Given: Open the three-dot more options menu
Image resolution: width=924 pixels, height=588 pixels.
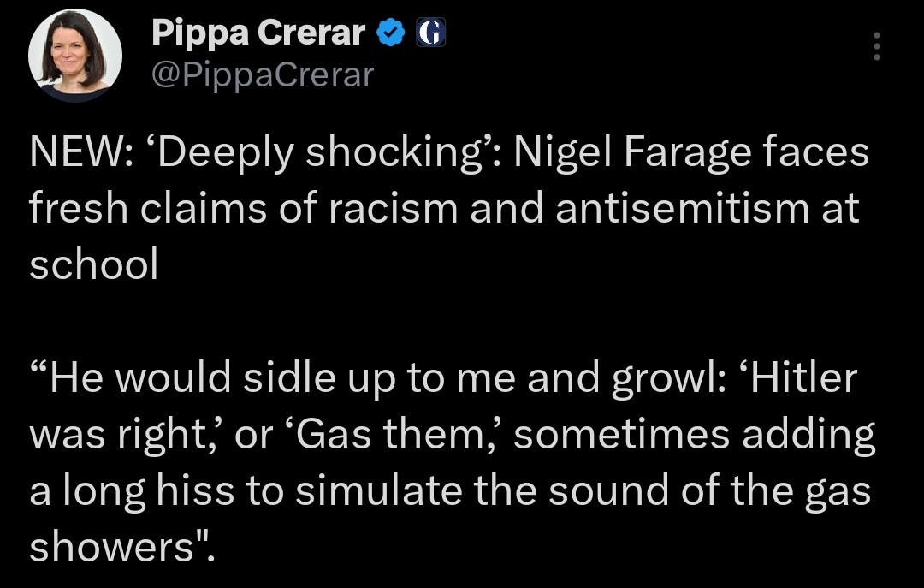Looking at the screenshot, I should tap(875, 47).
